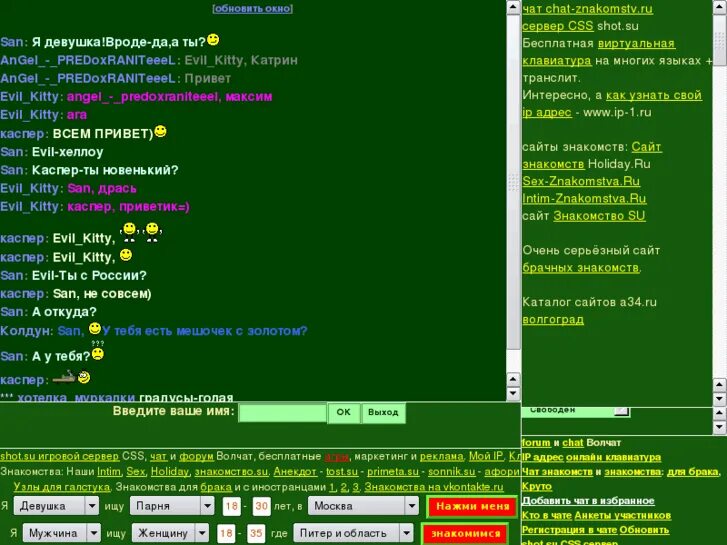The height and width of the screenshot is (545, 727).
Task: Open the 'Мой IP' link
Action: pos(486,456)
